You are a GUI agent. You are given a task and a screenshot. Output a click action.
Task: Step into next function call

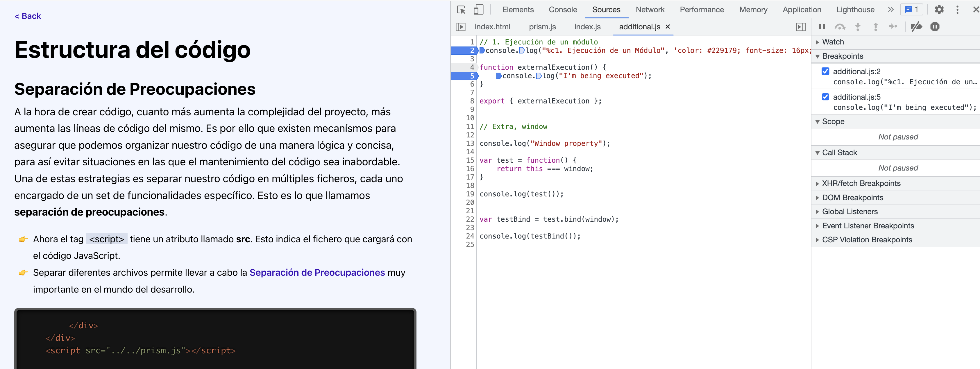(x=858, y=27)
